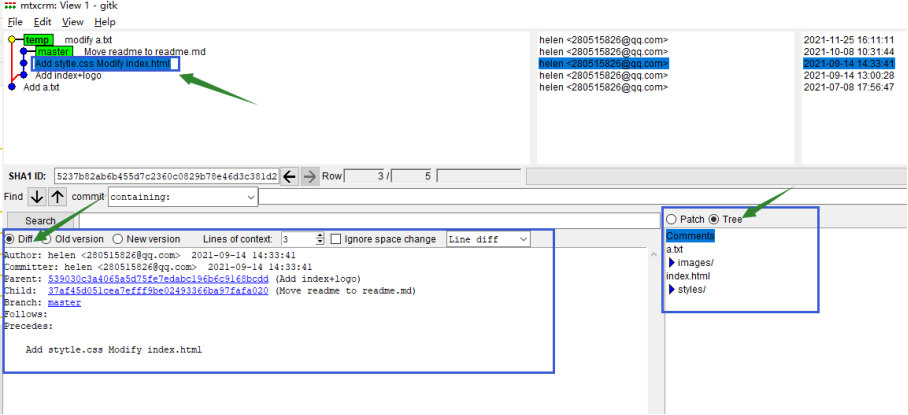Image resolution: width=908 pixels, height=415 pixels.
Task: Open parent commit hash link 539030c3
Action: click(x=158, y=279)
